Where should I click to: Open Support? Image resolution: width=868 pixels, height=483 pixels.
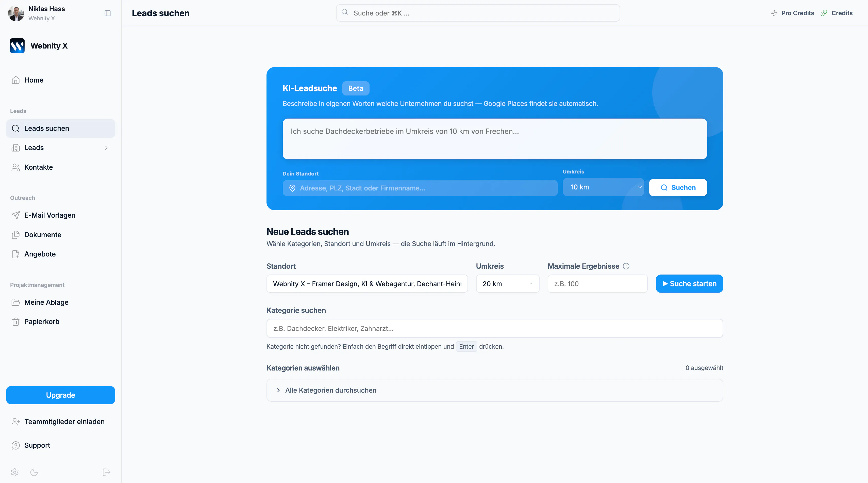[61, 445]
